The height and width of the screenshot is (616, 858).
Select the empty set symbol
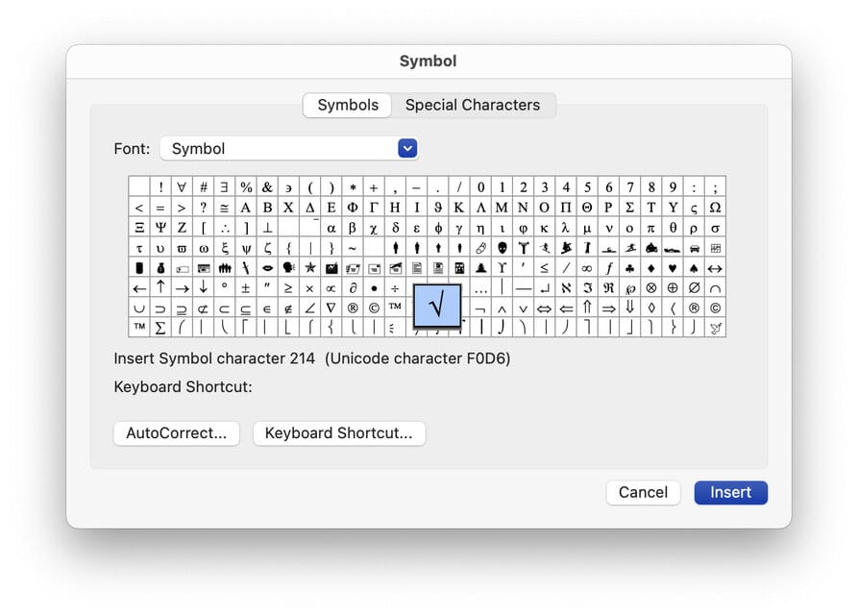click(x=694, y=288)
